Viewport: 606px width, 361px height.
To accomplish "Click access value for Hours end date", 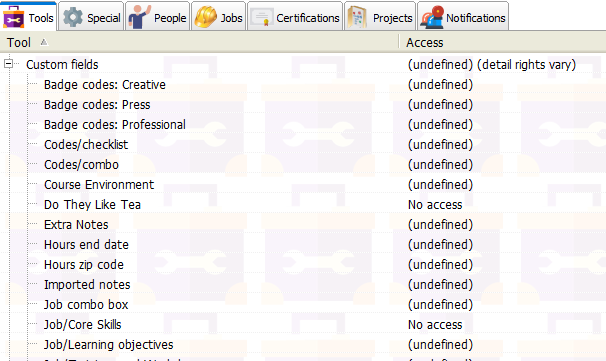I will coord(440,245).
